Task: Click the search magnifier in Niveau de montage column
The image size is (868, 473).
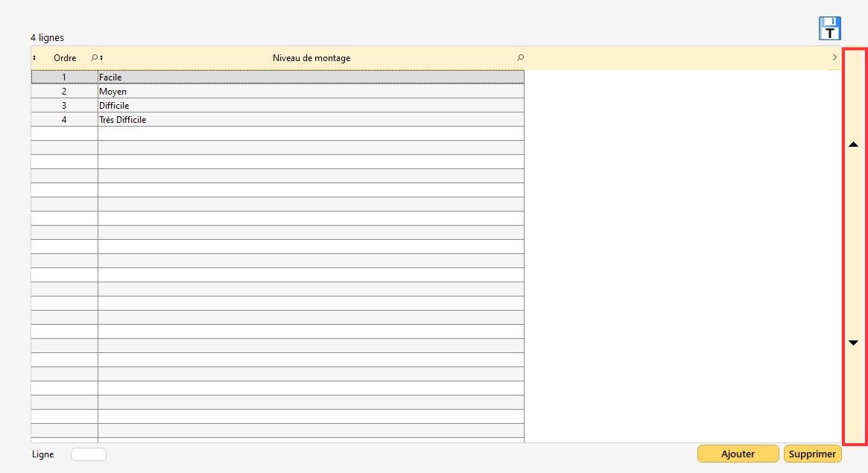Action: [520, 58]
